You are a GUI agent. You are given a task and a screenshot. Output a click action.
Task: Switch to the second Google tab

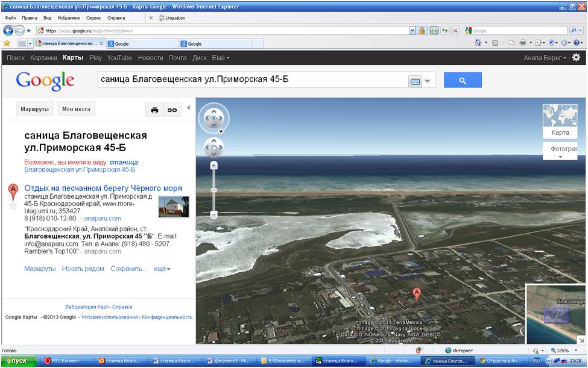coord(142,43)
